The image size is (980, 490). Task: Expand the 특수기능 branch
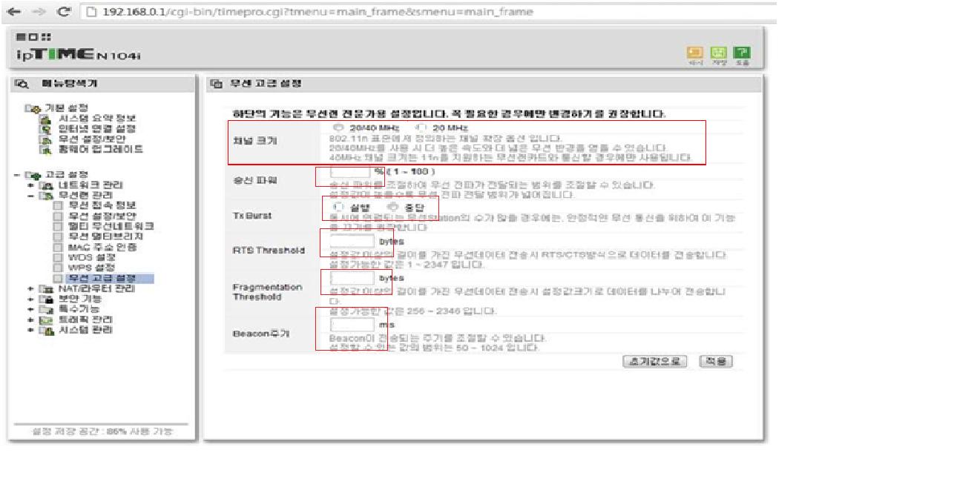(x=31, y=309)
